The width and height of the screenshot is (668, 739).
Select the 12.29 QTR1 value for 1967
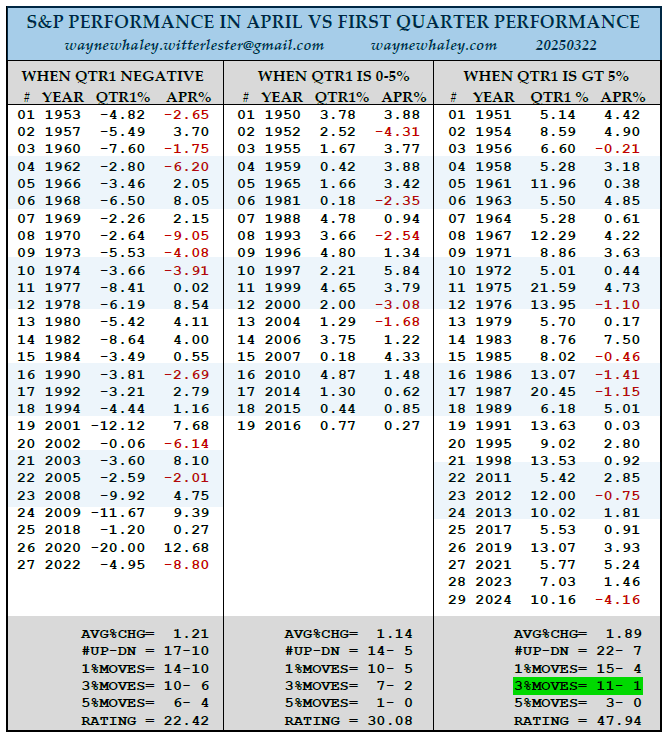coord(553,236)
